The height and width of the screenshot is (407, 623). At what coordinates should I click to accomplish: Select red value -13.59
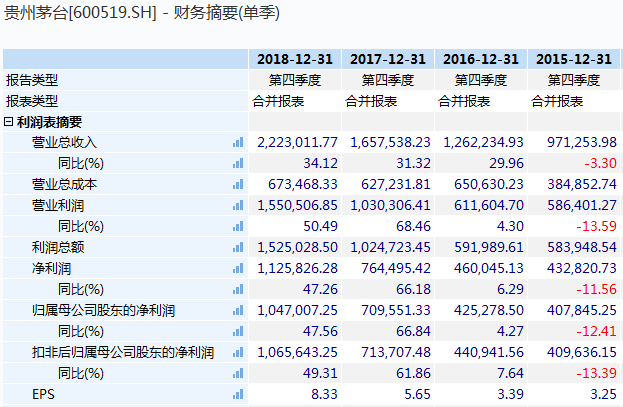click(x=597, y=227)
